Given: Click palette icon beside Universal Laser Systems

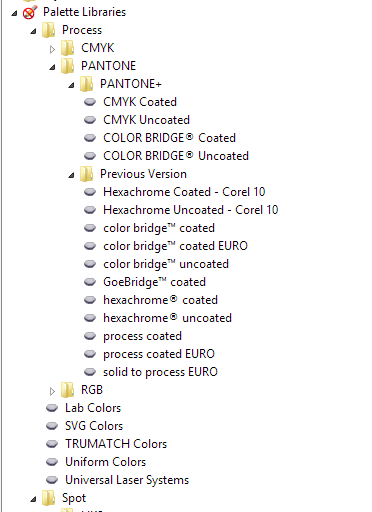Looking at the screenshot, I should click(52, 480).
